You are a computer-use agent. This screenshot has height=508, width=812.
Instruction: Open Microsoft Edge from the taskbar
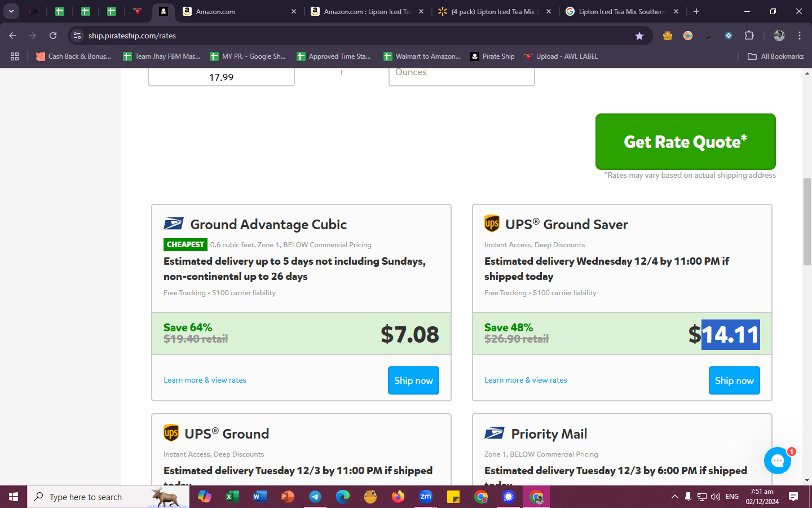click(342, 497)
